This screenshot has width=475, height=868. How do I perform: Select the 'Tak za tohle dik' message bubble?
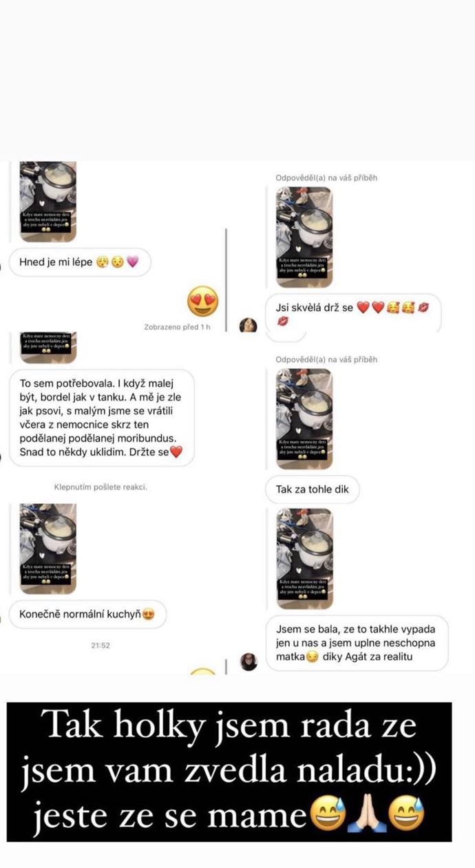coord(313,489)
